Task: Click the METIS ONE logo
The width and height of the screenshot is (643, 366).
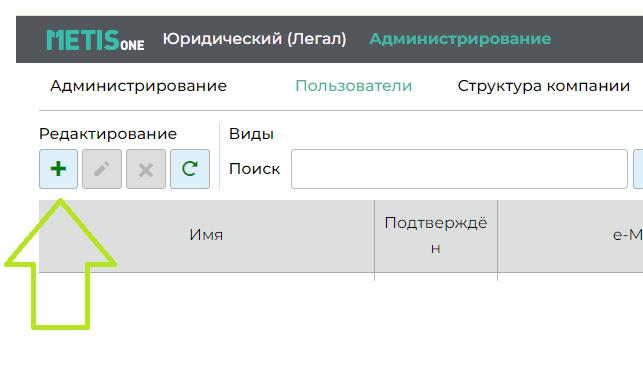Action: 95,40
